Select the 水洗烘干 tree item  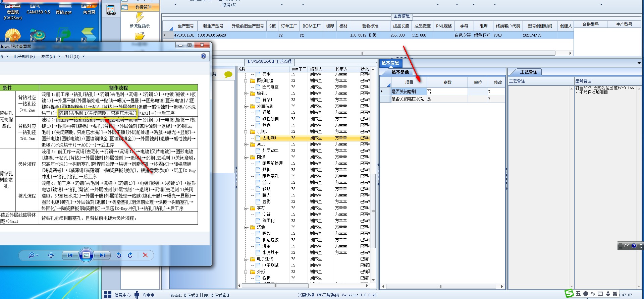(270, 252)
